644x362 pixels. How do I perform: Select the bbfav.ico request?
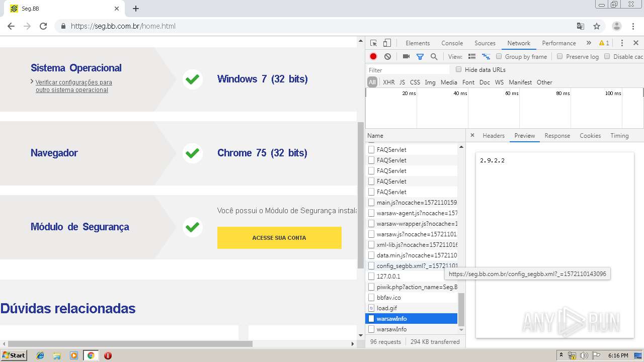412,298
